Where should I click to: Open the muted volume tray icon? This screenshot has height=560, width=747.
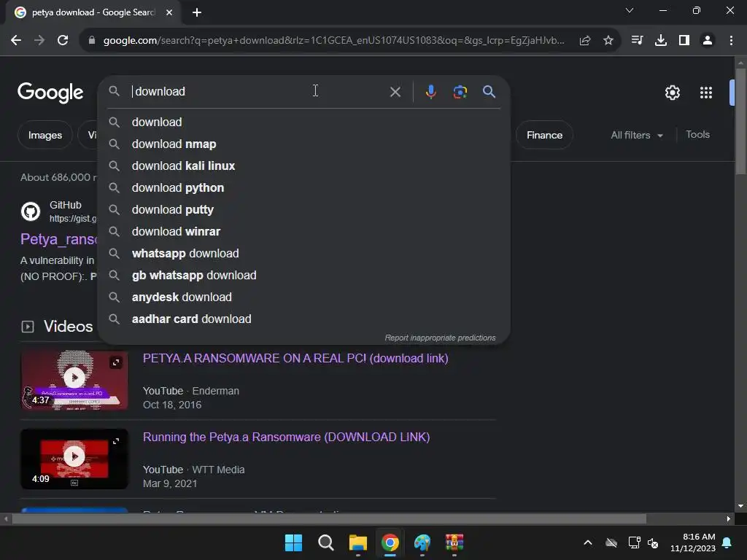click(653, 542)
